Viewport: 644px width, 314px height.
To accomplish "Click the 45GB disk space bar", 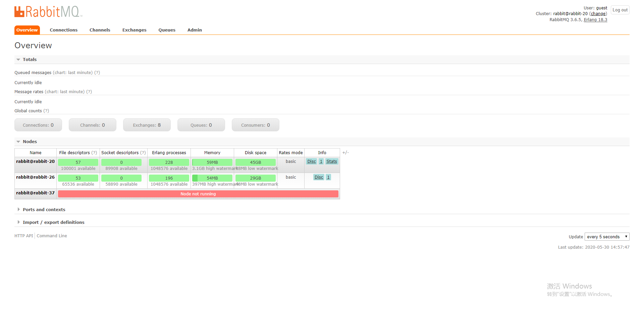I will click(256, 163).
